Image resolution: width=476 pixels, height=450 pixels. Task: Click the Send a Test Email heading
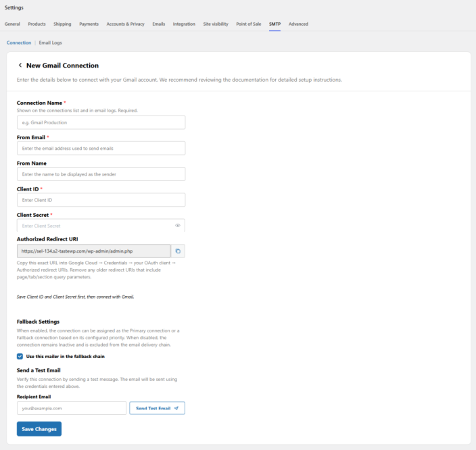point(39,370)
